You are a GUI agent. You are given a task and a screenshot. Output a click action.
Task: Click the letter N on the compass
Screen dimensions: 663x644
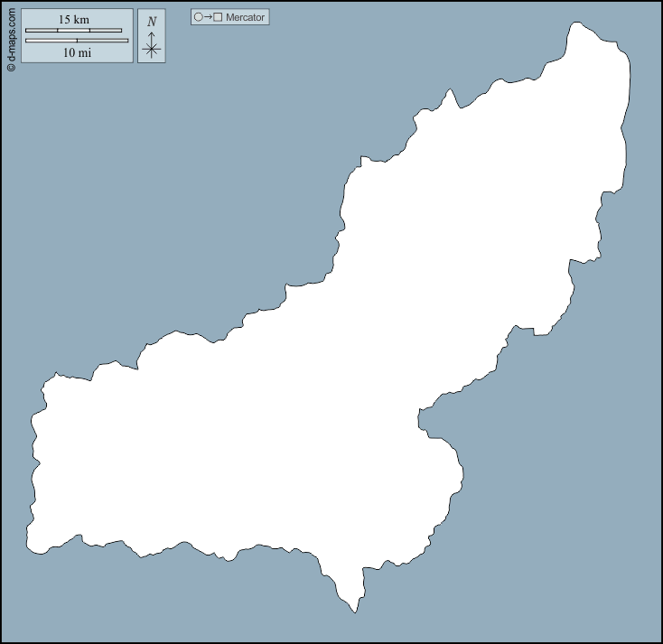coord(151,22)
